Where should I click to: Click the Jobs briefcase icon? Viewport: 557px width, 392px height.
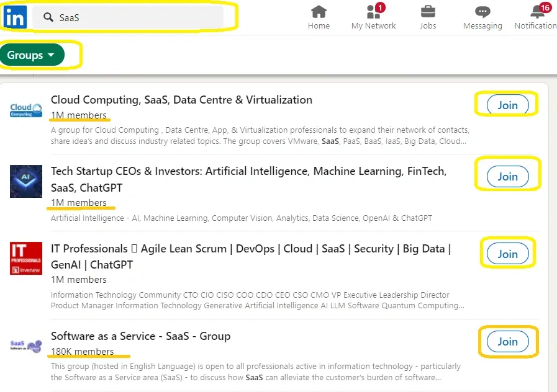point(428,12)
